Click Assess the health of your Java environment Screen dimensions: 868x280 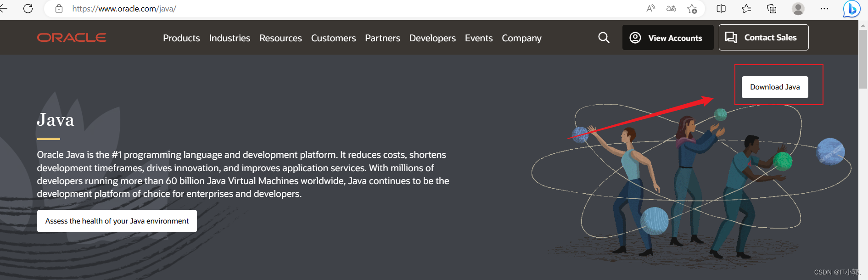click(x=117, y=221)
